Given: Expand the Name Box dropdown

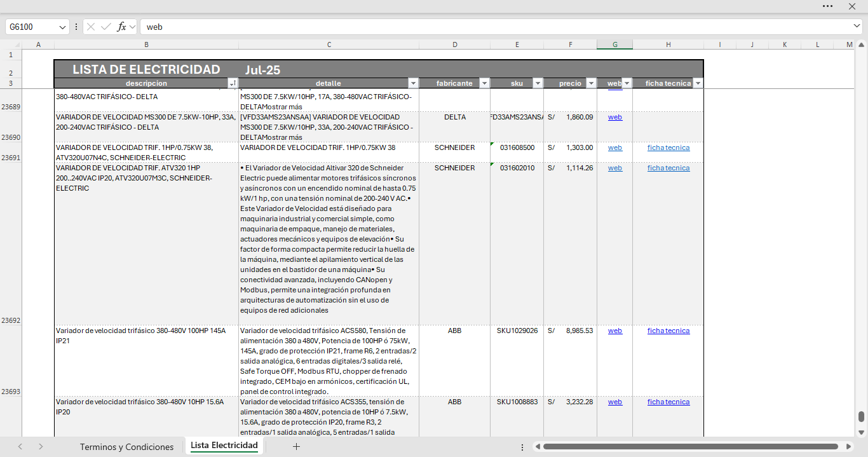Looking at the screenshot, I should click(62, 27).
